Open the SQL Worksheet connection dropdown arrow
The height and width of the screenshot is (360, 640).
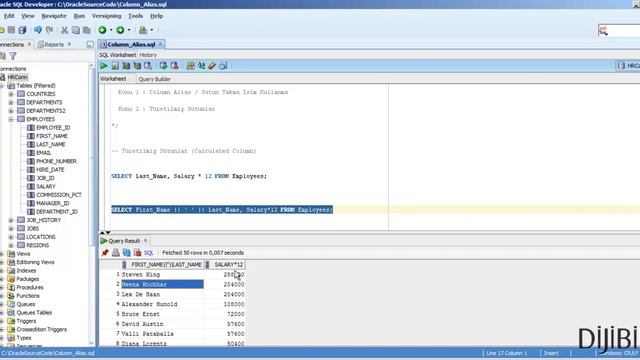tap(152, 30)
